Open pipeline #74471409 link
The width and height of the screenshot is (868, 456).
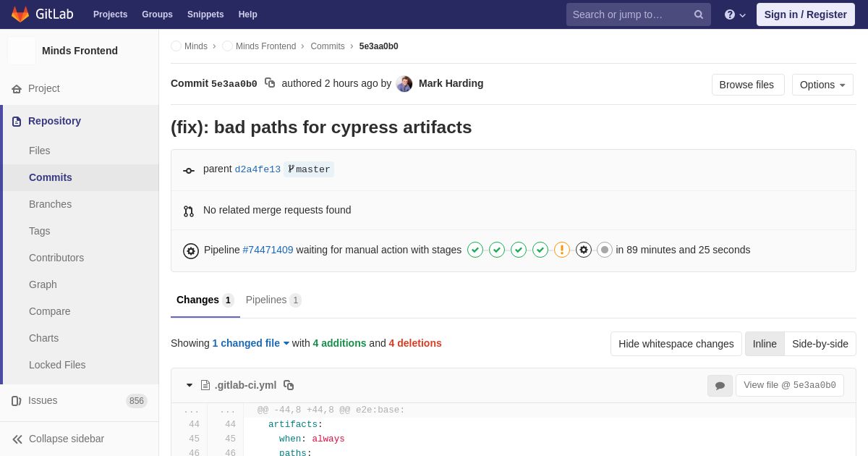pyautogui.click(x=268, y=250)
